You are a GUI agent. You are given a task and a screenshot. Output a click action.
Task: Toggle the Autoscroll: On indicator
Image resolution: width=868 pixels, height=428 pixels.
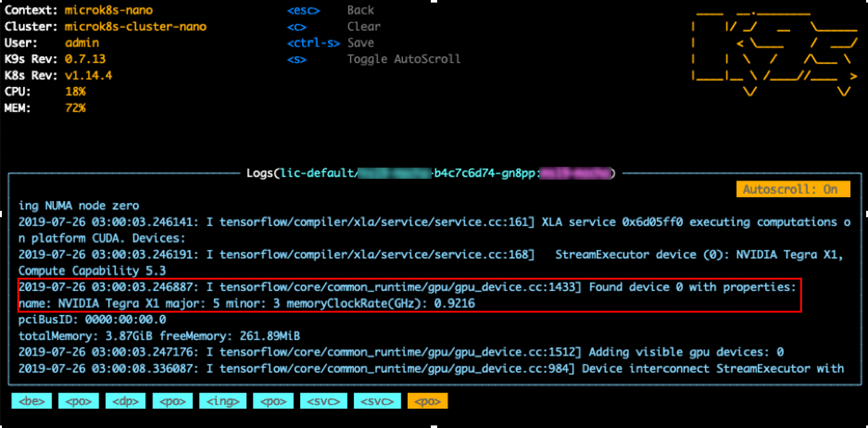(x=793, y=189)
